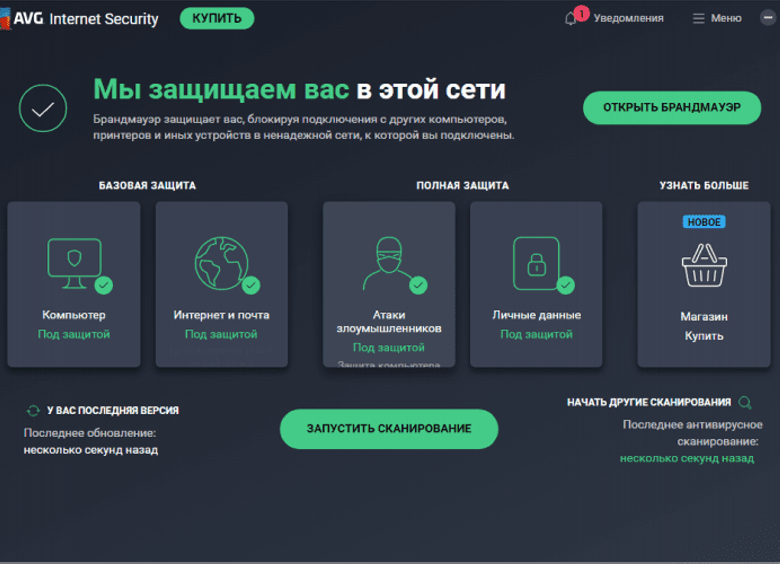Viewport: 780px width, 564px height.
Task: Click the УЗНАТЬ БОЛЬШЕ heading
Action: (x=704, y=186)
